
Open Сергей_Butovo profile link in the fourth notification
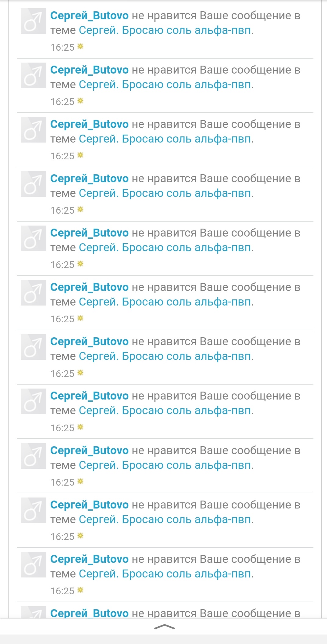(x=89, y=179)
